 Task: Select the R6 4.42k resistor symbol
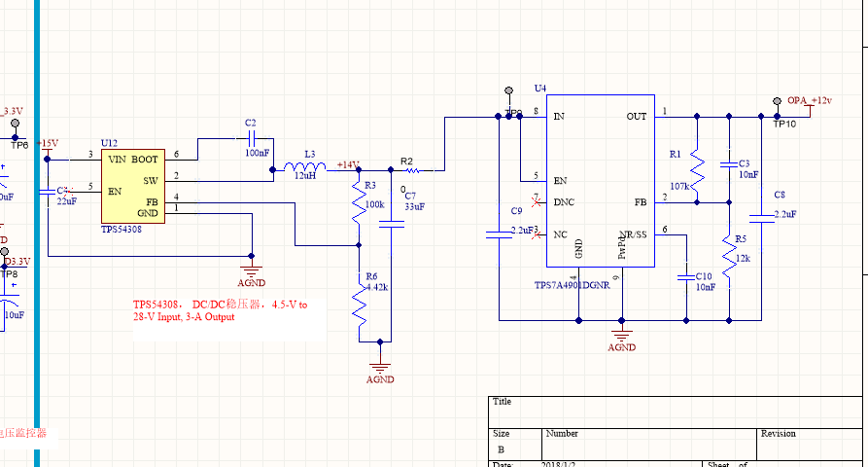click(x=359, y=305)
